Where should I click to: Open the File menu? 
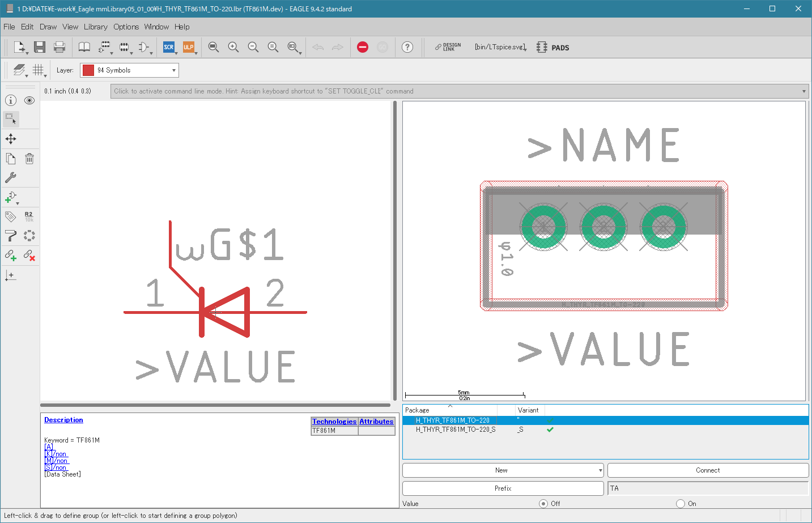point(9,27)
